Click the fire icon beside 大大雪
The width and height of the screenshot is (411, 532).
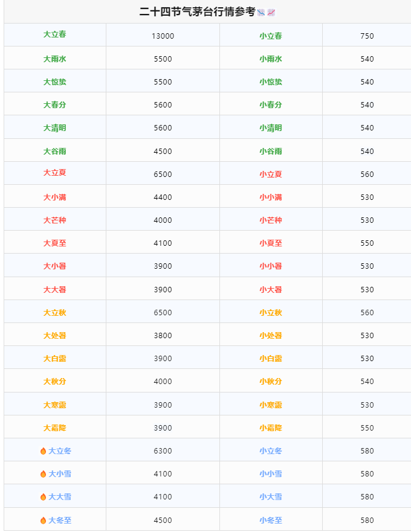pos(43,497)
